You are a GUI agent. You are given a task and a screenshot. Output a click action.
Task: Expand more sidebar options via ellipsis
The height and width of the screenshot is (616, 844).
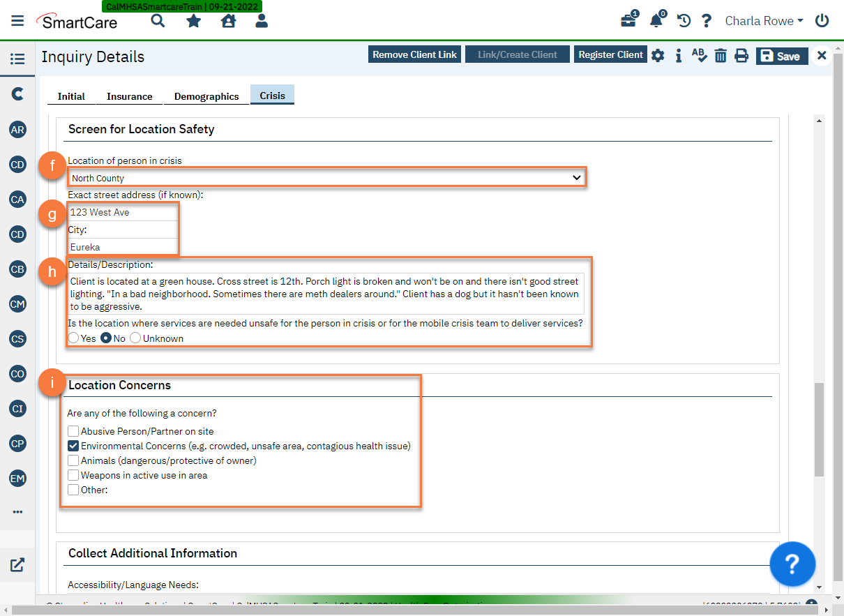[17, 513]
